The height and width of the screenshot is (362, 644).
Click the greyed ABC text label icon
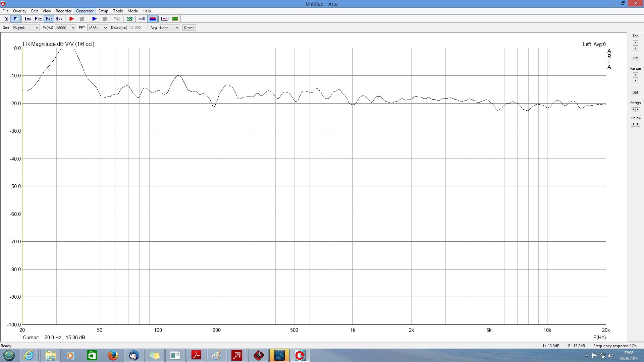pos(117,19)
